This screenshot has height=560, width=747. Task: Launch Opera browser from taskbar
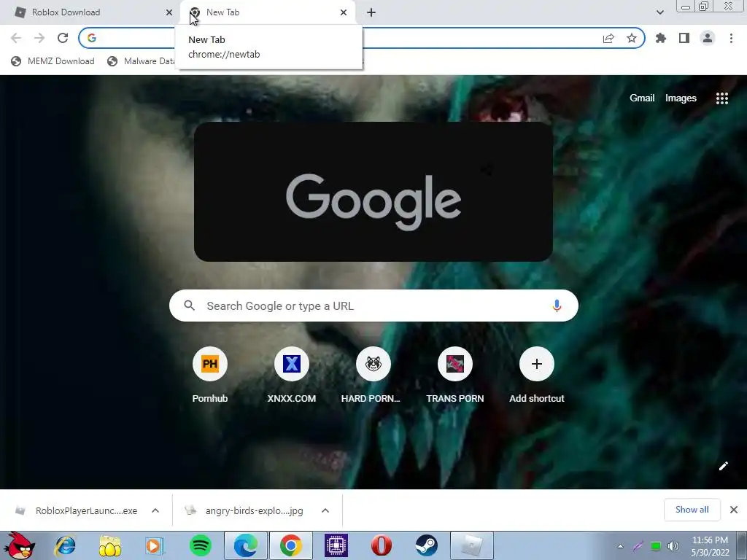click(x=382, y=545)
